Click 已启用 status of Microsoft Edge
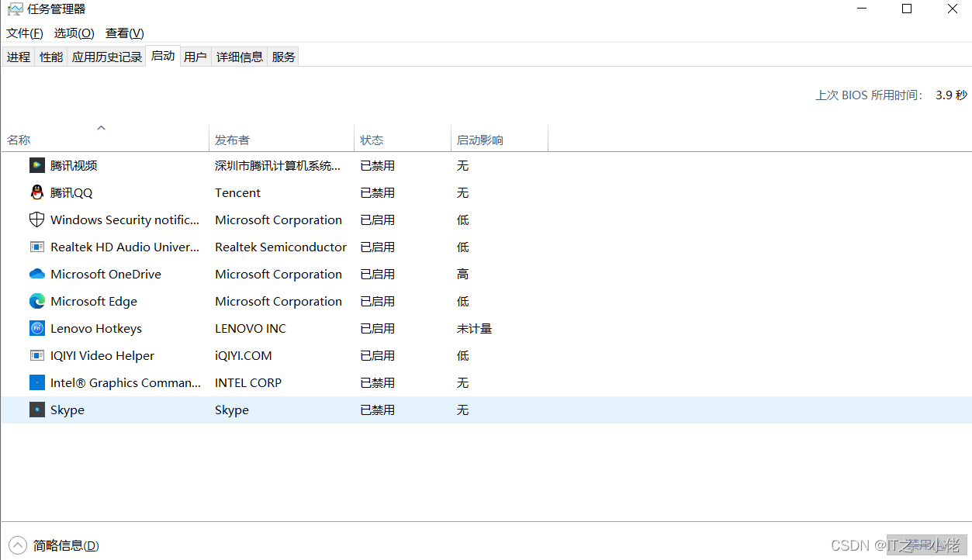This screenshot has width=972, height=560. click(x=378, y=301)
